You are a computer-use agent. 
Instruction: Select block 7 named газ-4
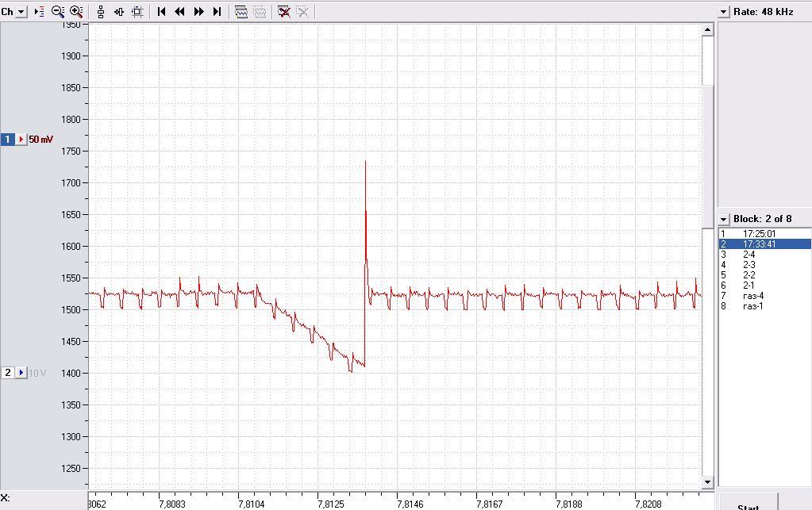tap(764, 296)
